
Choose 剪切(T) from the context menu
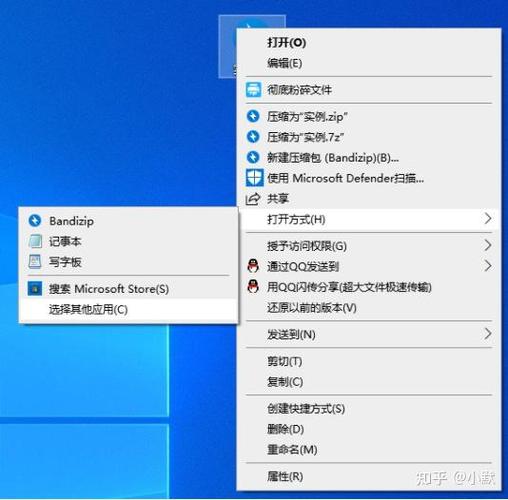pyautogui.click(x=369, y=361)
